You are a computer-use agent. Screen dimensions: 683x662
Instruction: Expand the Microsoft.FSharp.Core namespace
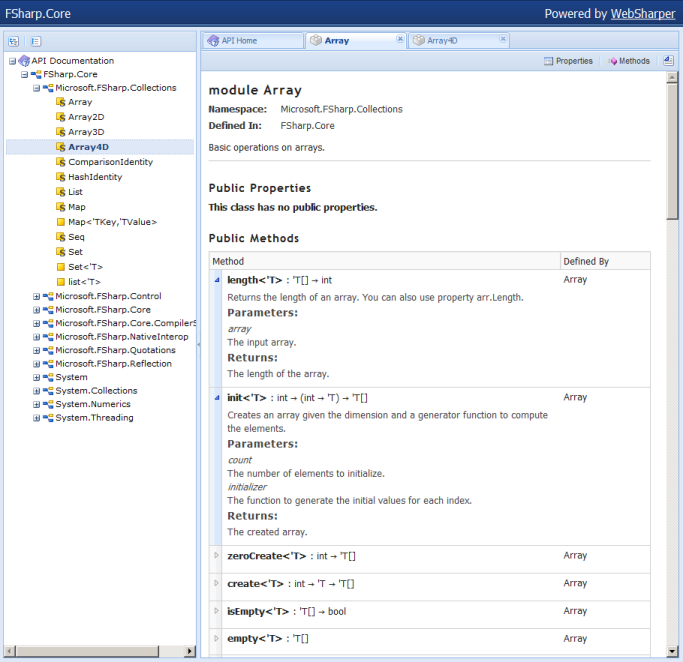[x=37, y=310]
